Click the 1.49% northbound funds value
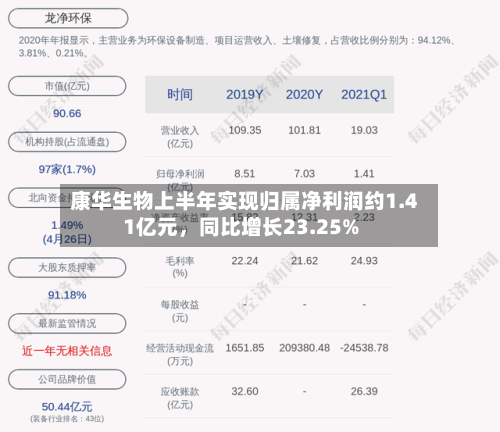This screenshot has width=500, height=432. coord(67,225)
